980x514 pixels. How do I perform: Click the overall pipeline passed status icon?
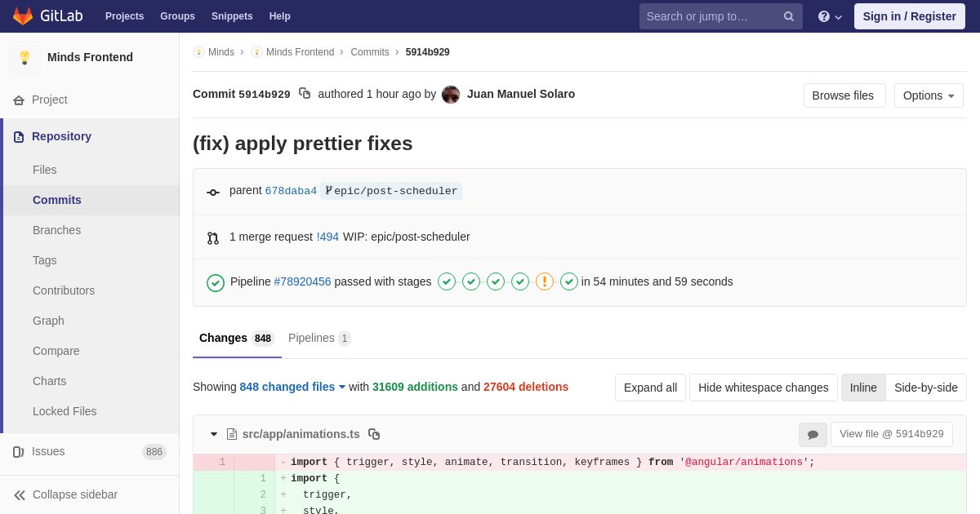[x=216, y=282]
